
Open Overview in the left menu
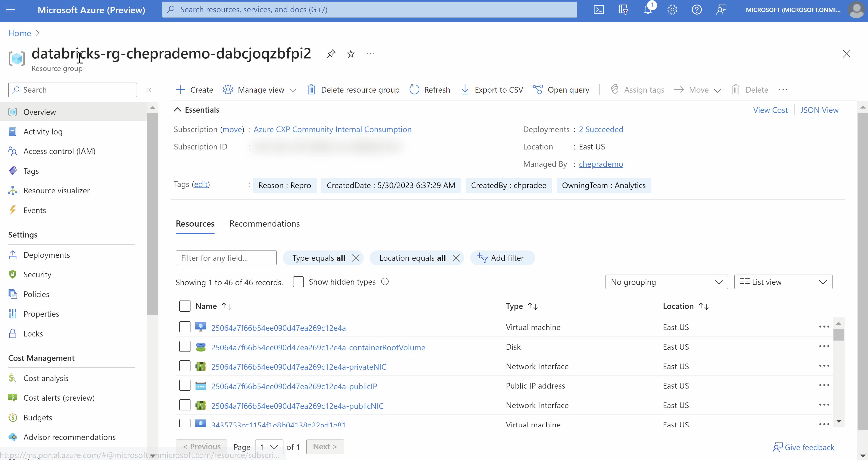point(73,112)
